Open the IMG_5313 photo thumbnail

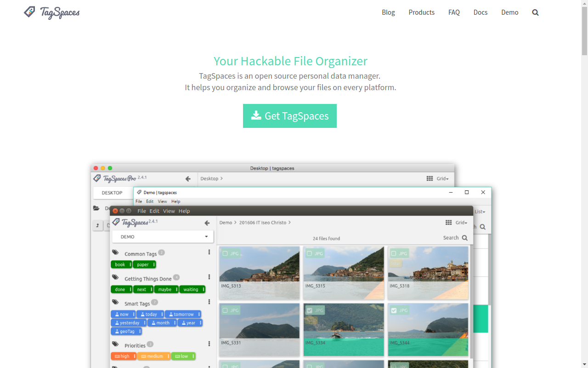(x=259, y=273)
